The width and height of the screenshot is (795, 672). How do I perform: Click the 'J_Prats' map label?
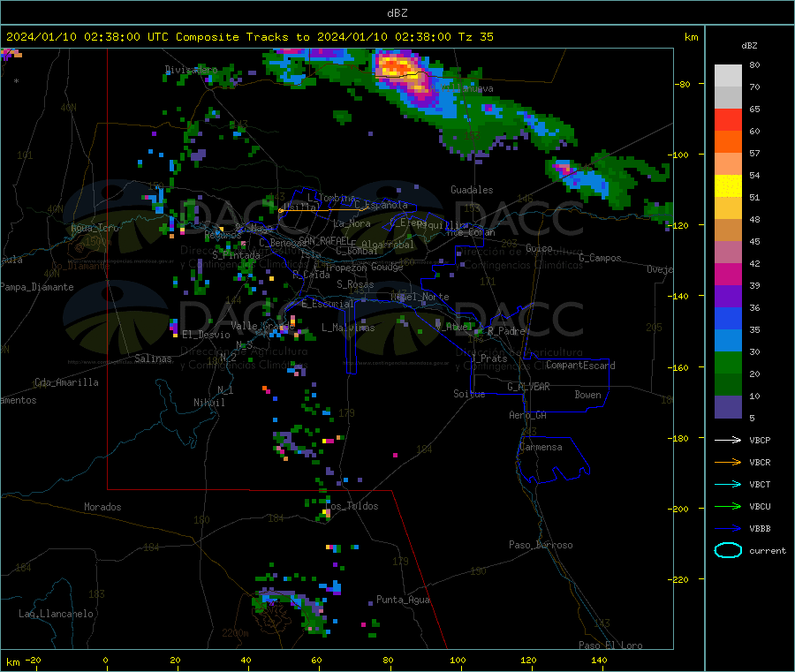(488, 359)
